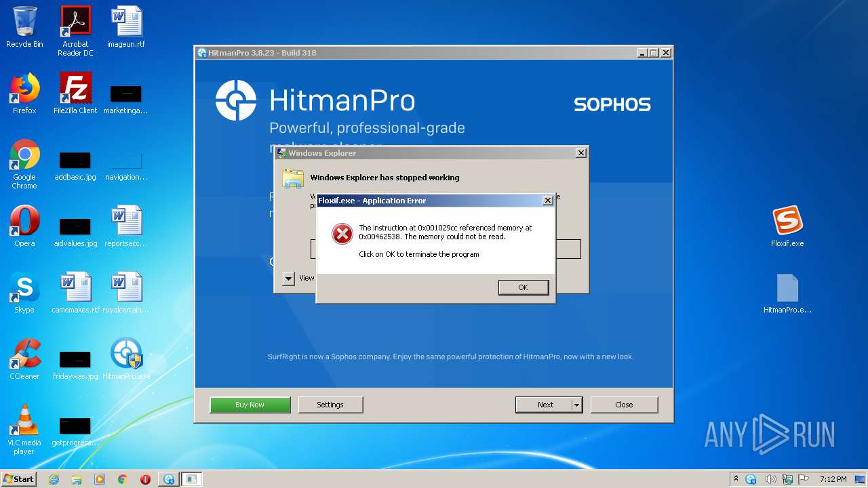
Task: Select Google Chrome desktop shortcut
Action: point(24,164)
